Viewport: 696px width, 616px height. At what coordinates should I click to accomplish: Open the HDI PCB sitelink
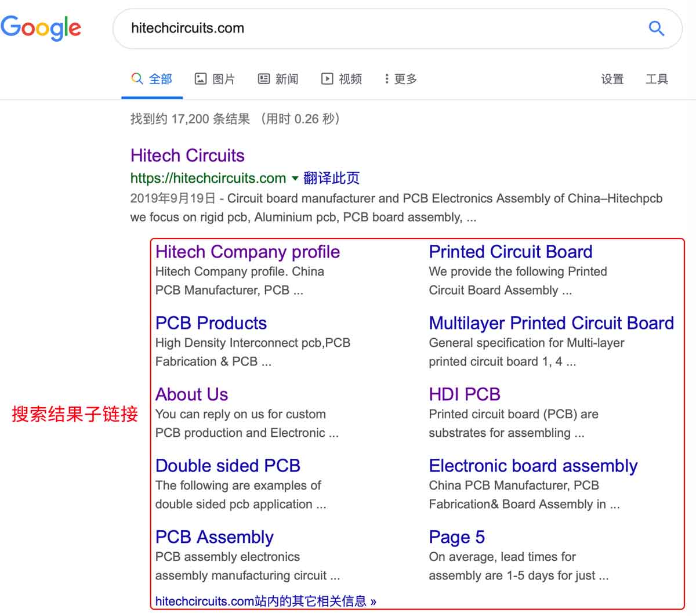point(465,394)
